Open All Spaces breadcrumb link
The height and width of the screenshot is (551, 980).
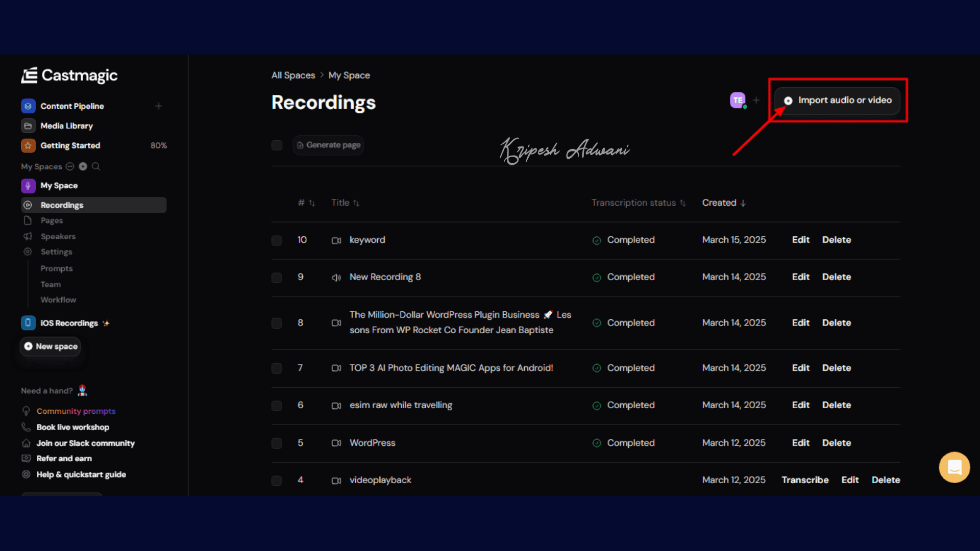(x=293, y=76)
